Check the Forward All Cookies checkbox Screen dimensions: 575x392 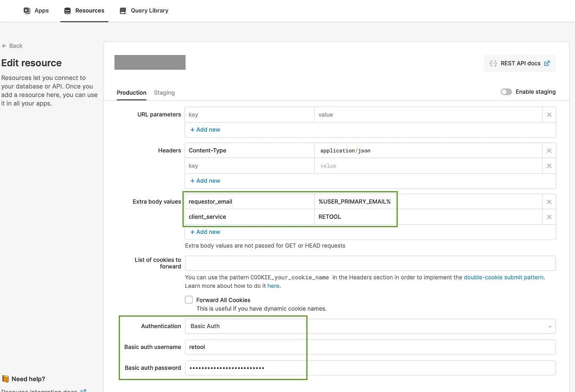point(188,300)
